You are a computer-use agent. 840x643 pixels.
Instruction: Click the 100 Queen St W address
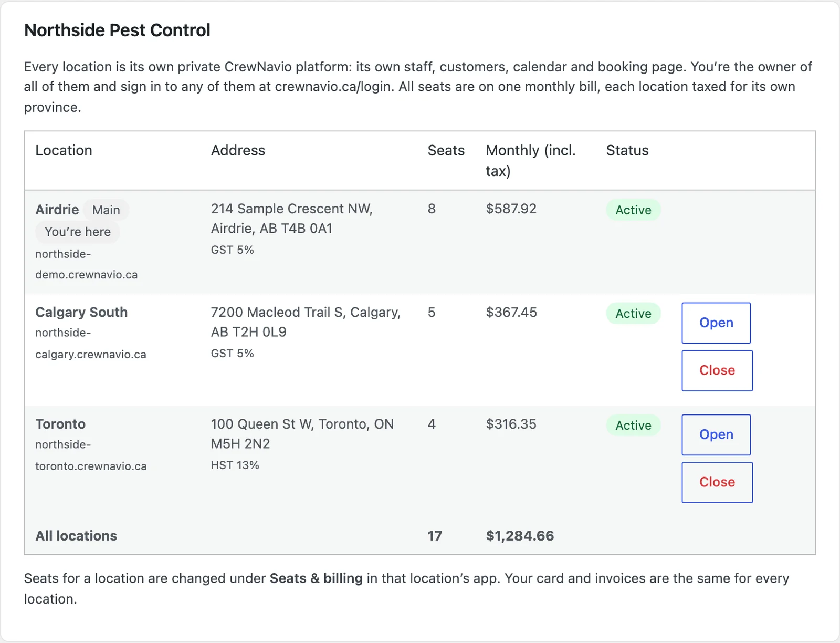point(302,434)
